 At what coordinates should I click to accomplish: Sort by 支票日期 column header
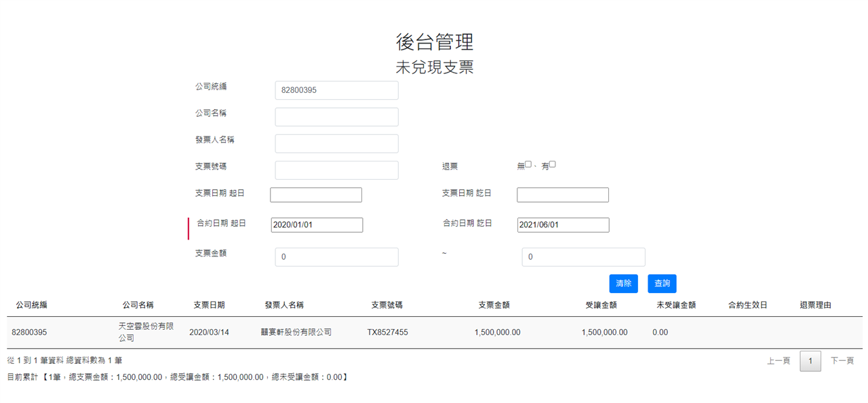point(209,305)
